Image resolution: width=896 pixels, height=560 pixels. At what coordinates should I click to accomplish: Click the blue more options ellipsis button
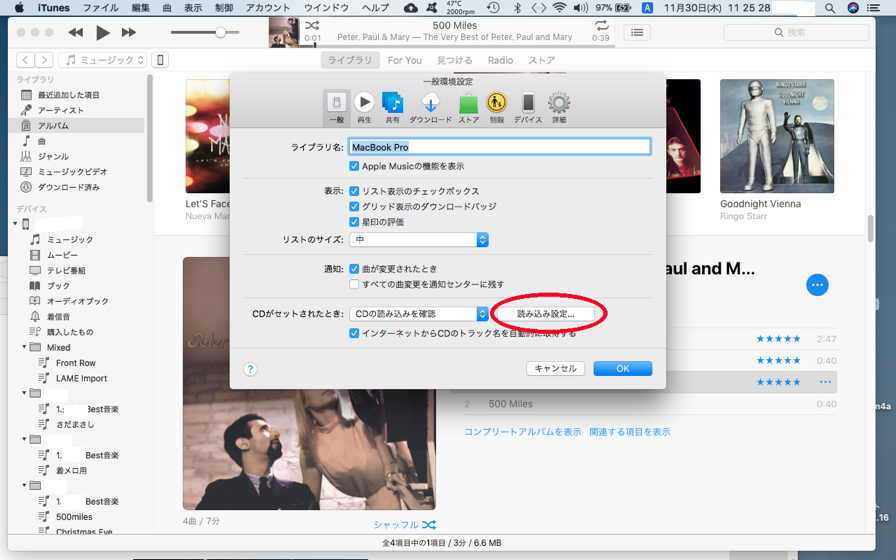817,285
